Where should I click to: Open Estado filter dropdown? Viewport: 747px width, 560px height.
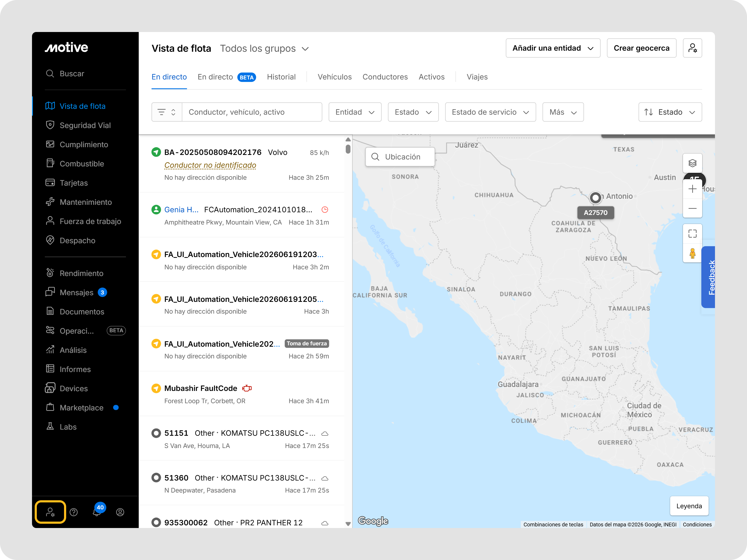(413, 112)
